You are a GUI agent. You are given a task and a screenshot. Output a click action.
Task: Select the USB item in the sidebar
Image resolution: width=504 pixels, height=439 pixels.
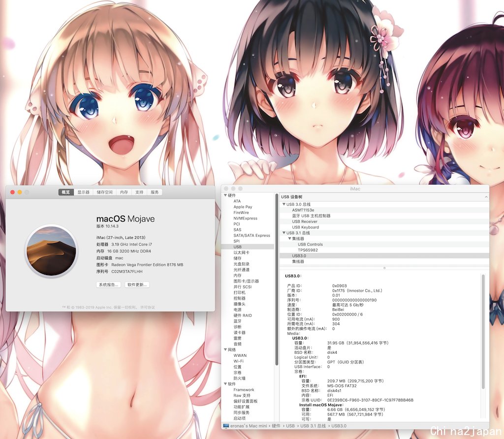[248, 247]
